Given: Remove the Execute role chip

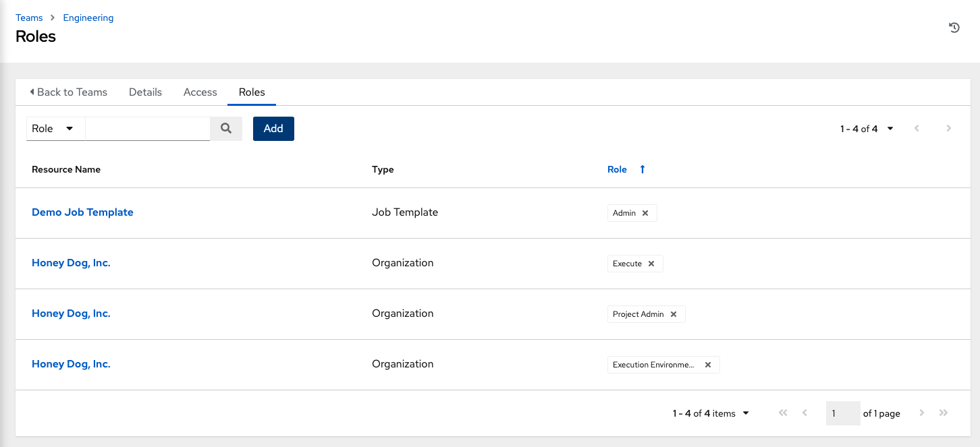Looking at the screenshot, I should click(651, 264).
